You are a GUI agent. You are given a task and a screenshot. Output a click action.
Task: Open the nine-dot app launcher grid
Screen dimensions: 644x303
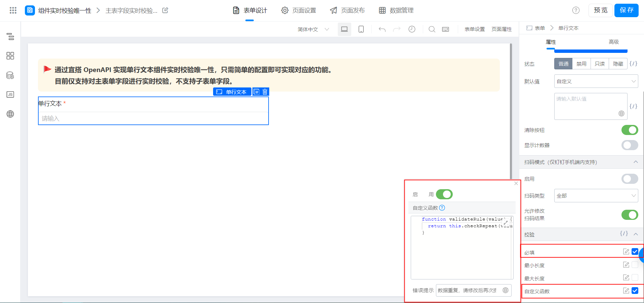(x=13, y=10)
